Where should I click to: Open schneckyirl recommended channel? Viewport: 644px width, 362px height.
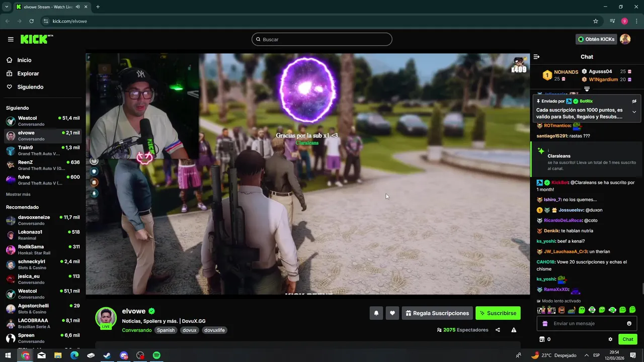(x=43, y=264)
